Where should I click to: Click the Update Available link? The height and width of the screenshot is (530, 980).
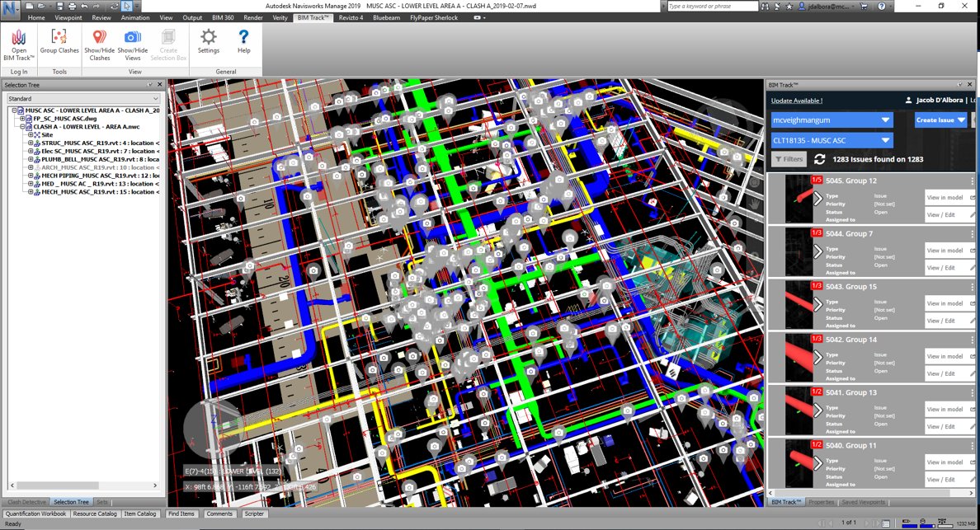point(796,101)
